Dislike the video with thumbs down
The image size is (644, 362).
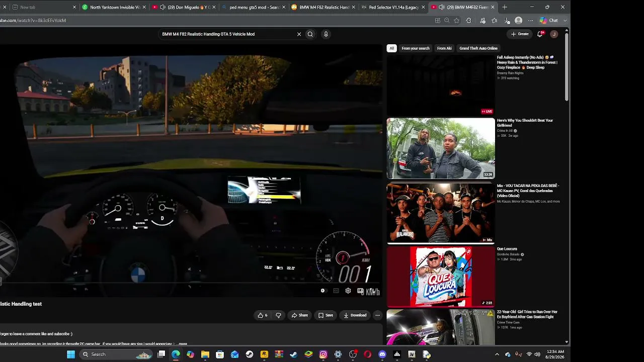click(278, 315)
